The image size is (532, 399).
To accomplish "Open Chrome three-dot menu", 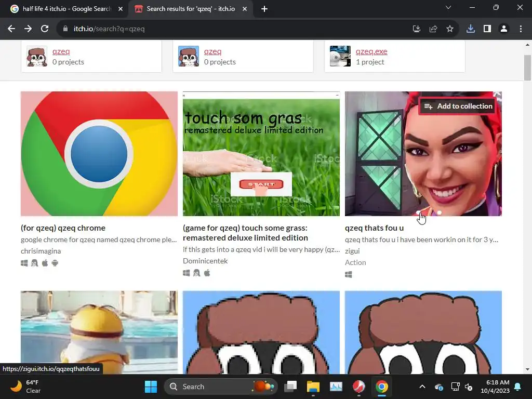I will 521,29.
